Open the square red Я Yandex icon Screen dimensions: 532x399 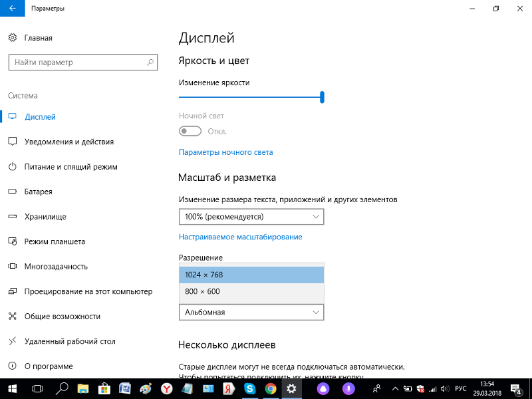click(229, 389)
